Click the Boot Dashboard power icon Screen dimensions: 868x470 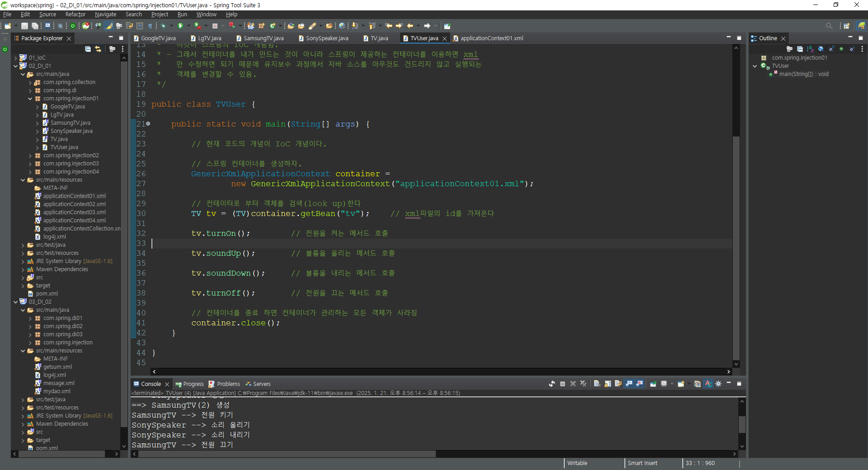[x=73, y=26]
